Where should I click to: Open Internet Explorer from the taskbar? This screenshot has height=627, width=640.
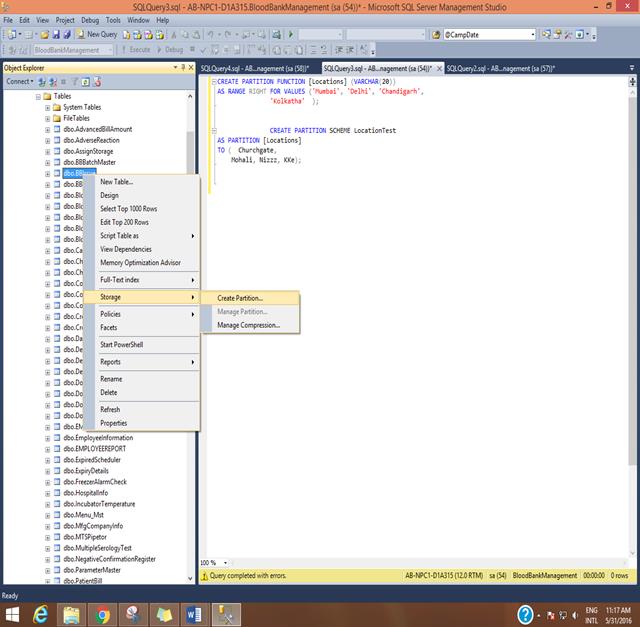41,613
